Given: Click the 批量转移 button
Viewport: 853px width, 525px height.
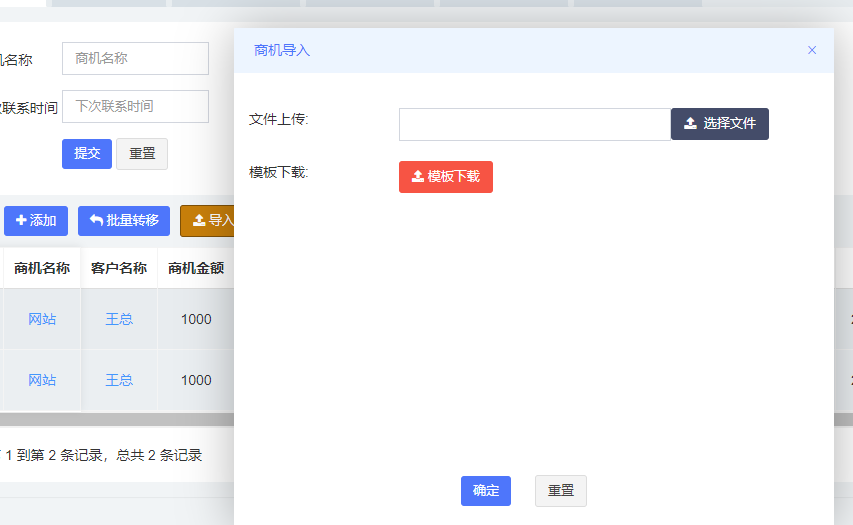Looking at the screenshot, I should click(124, 221).
